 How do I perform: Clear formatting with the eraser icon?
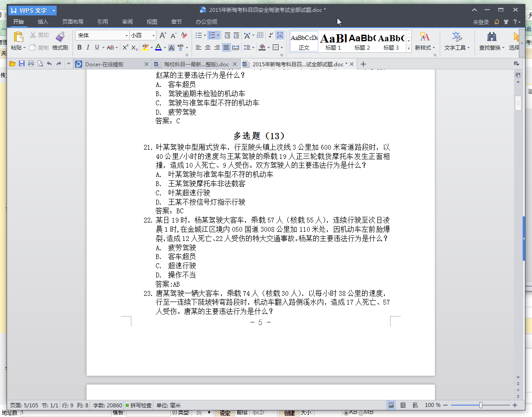coord(184,35)
